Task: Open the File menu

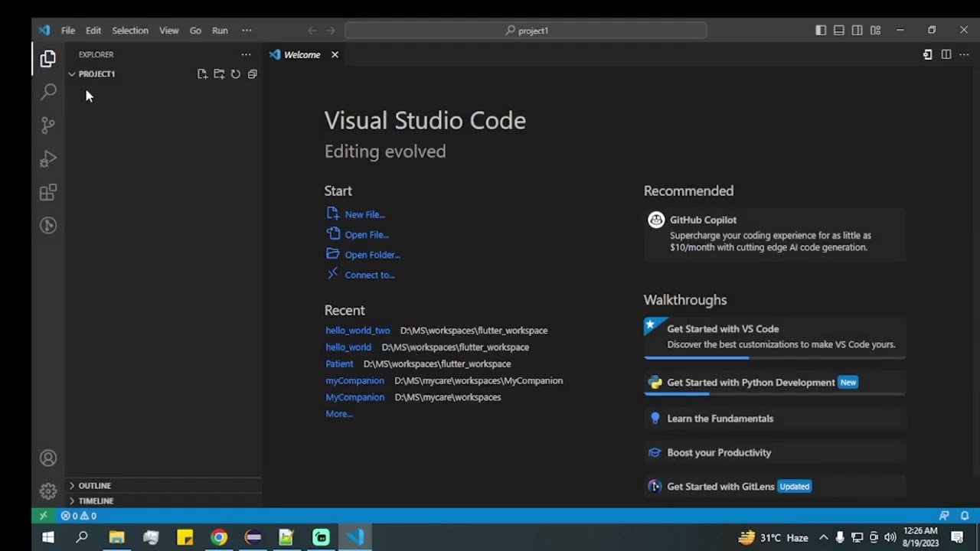Action: 68,31
